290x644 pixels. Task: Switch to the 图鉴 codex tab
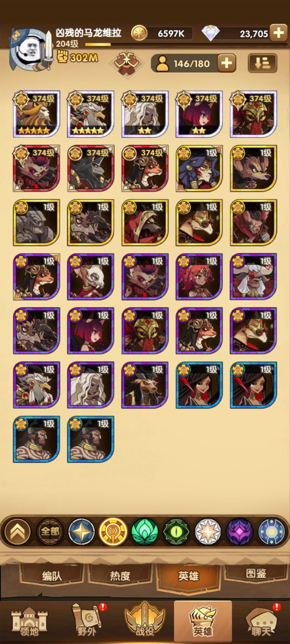pyautogui.click(x=256, y=573)
